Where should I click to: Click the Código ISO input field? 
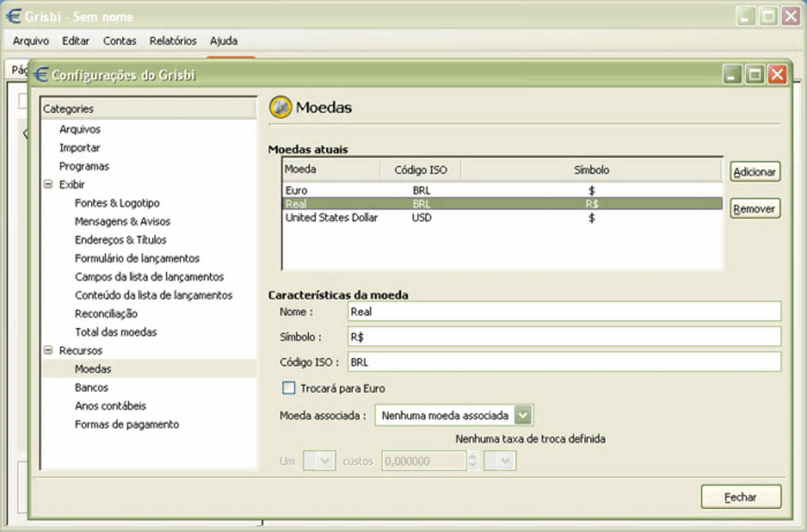click(x=565, y=362)
